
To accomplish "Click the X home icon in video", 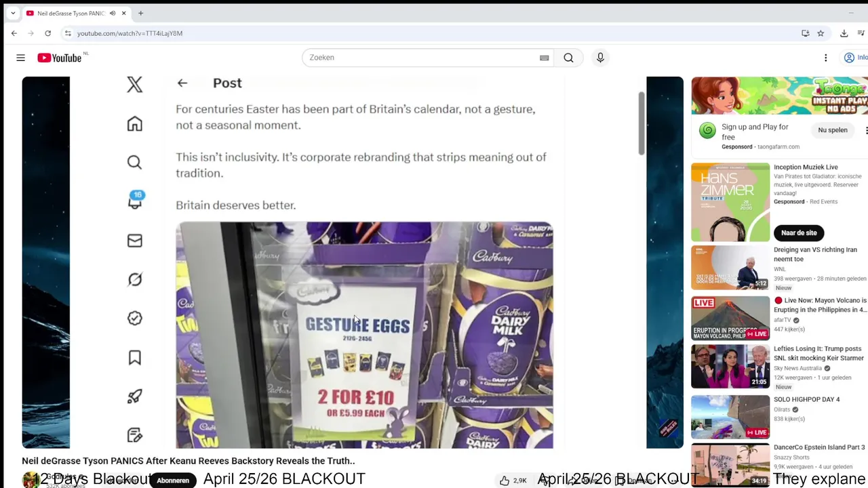I will [134, 123].
